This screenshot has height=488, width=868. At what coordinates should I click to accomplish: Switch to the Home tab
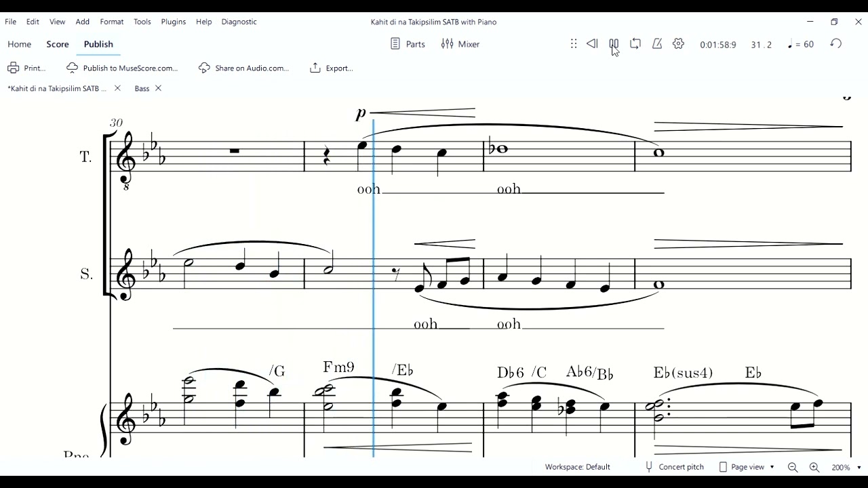(x=20, y=44)
